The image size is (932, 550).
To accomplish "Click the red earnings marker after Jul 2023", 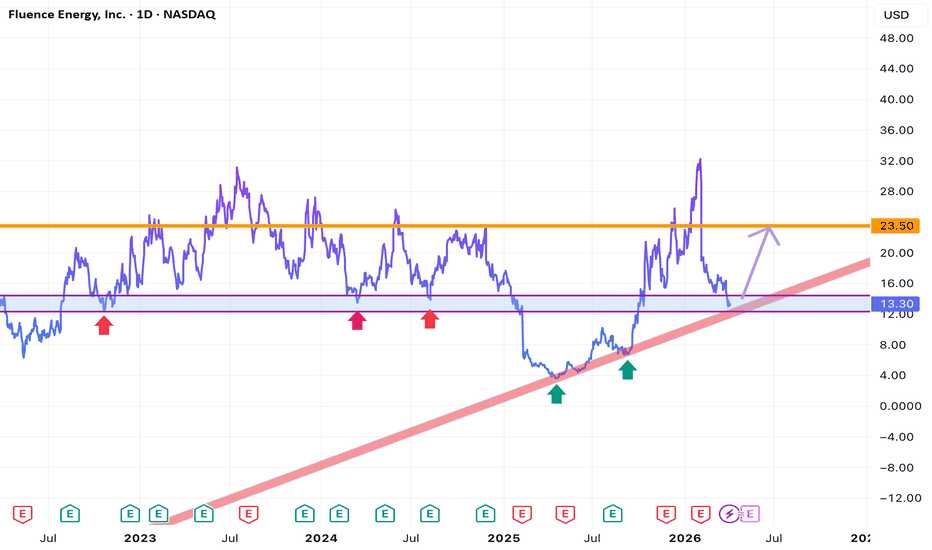I will (x=248, y=514).
